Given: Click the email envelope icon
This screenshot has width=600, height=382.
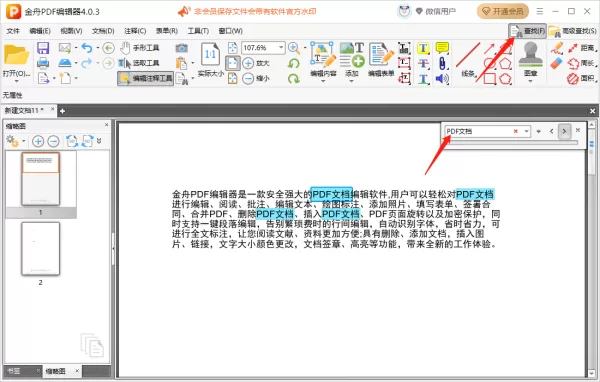Looking at the screenshot, I should pyautogui.click(x=65, y=48).
